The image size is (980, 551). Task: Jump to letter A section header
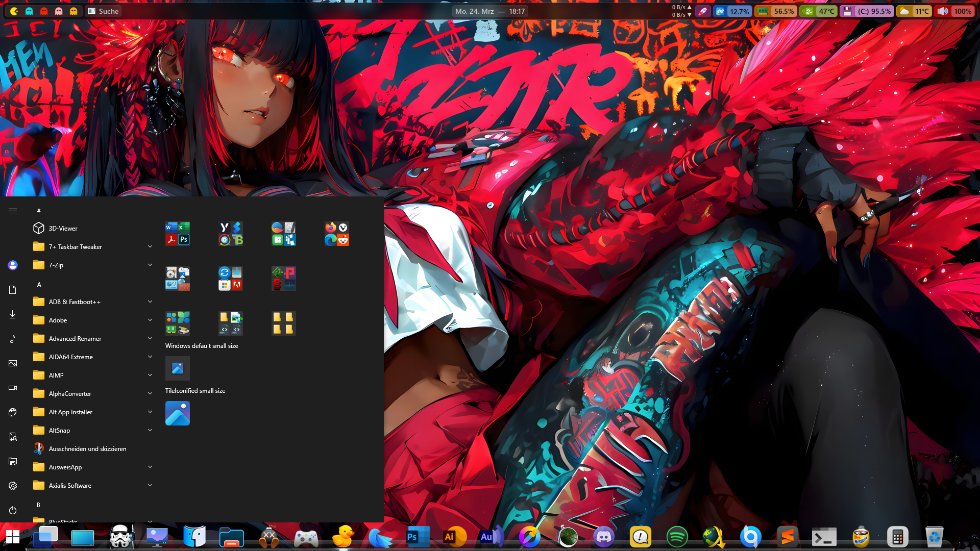[x=39, y=285]
